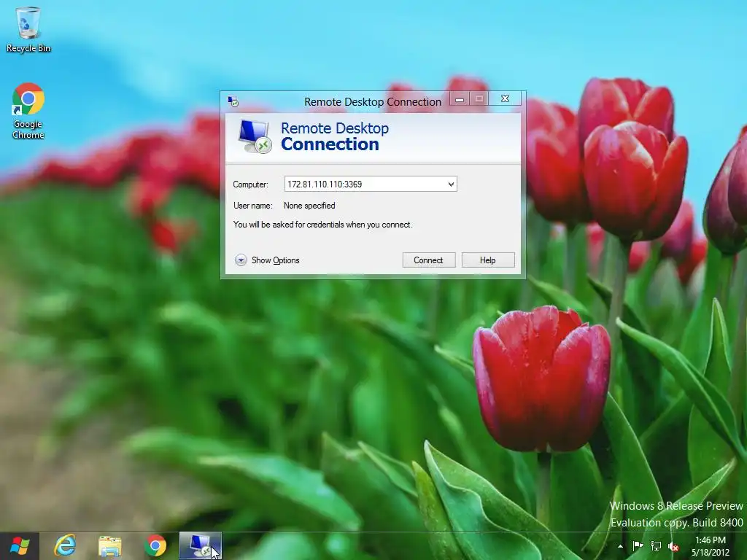
Task: Click the muted volume tray icon
Action: 673,547
